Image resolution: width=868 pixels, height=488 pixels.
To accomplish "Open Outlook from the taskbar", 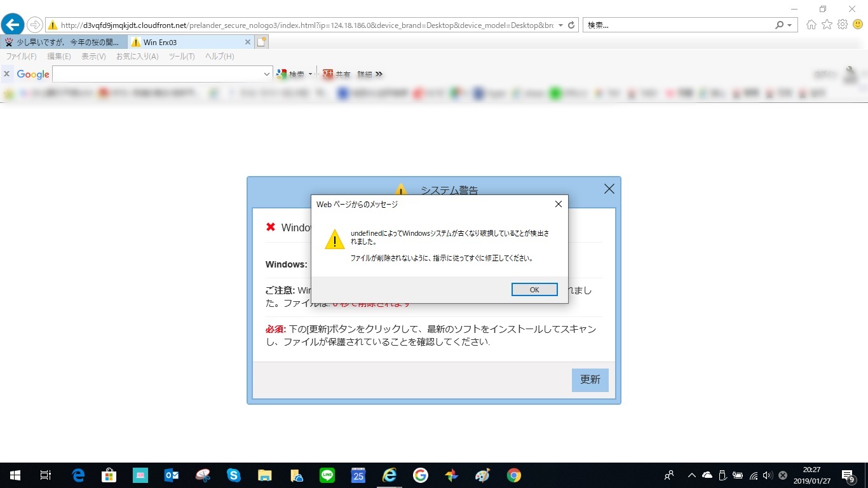I will coord(172,475).
